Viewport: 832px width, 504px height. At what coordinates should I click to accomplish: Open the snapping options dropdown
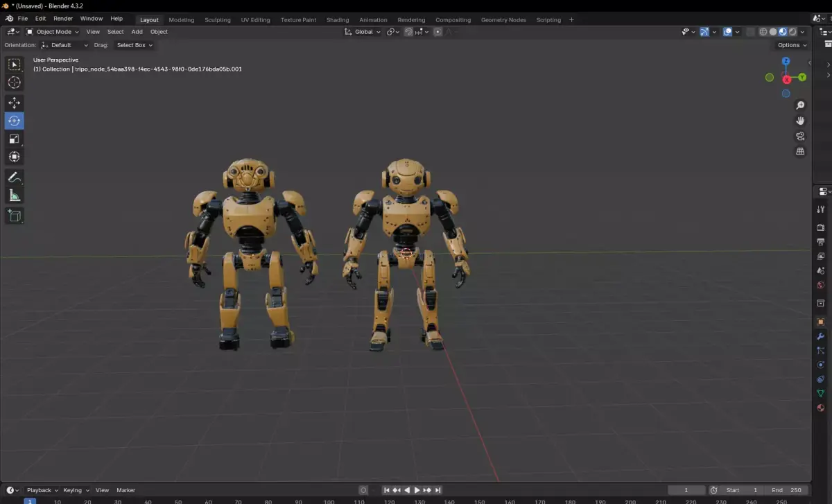click(x=422, y=32)
